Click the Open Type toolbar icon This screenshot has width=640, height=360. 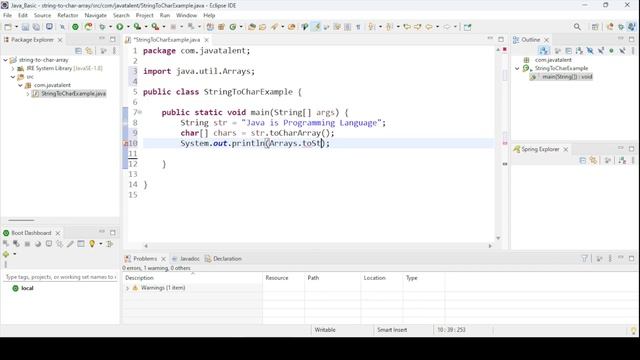click(x=252, y=27)
